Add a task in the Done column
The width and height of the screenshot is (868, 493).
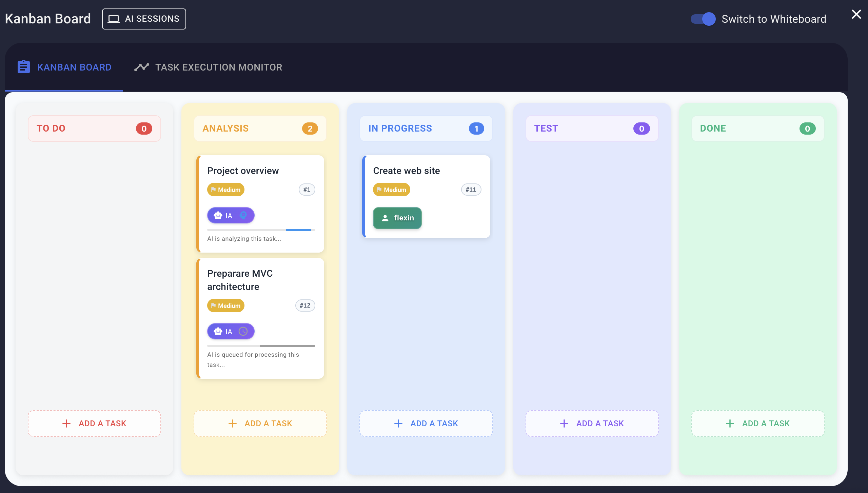pyautogui.click(x=758, y=423)
